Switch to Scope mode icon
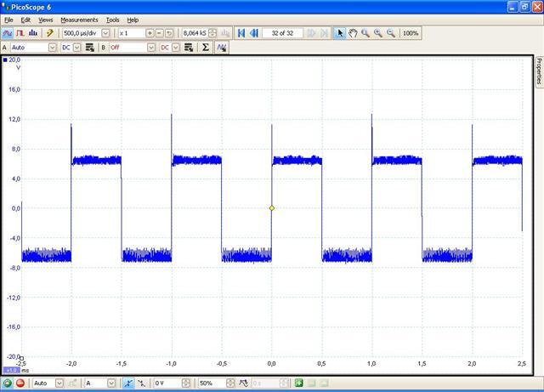The height and width of the screenshot is (392, 544). (7, 33)
